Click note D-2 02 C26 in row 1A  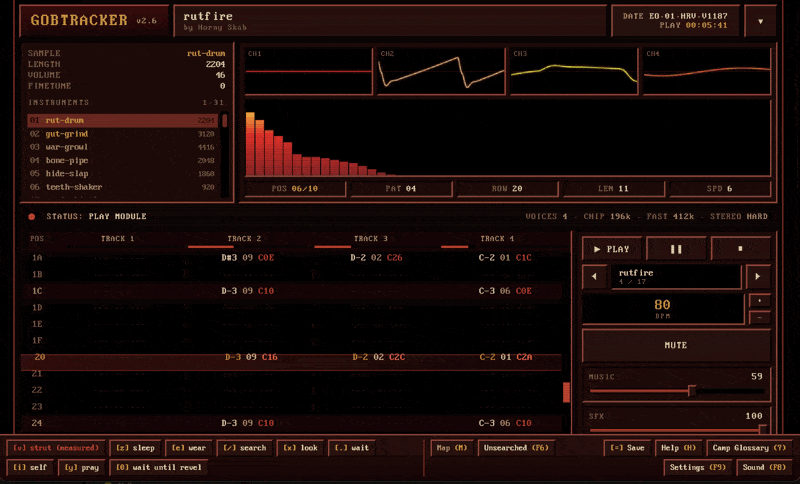tap(376, 258)
